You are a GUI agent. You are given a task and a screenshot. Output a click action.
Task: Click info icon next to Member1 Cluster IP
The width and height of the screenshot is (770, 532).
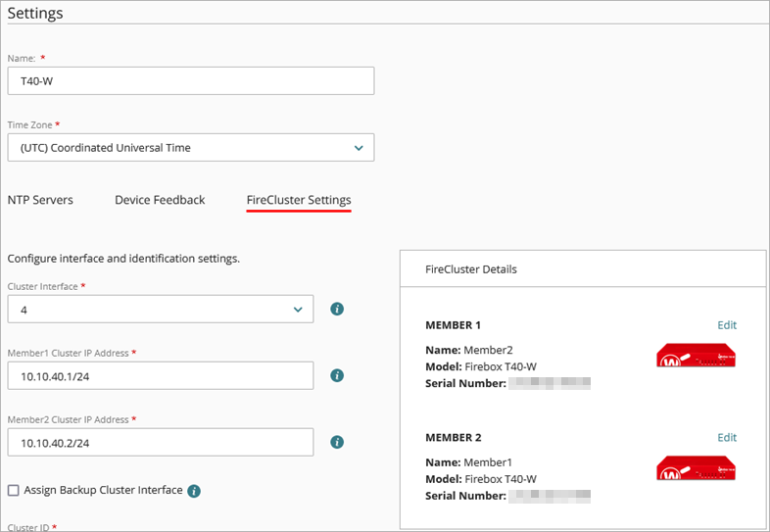(337, 375)
